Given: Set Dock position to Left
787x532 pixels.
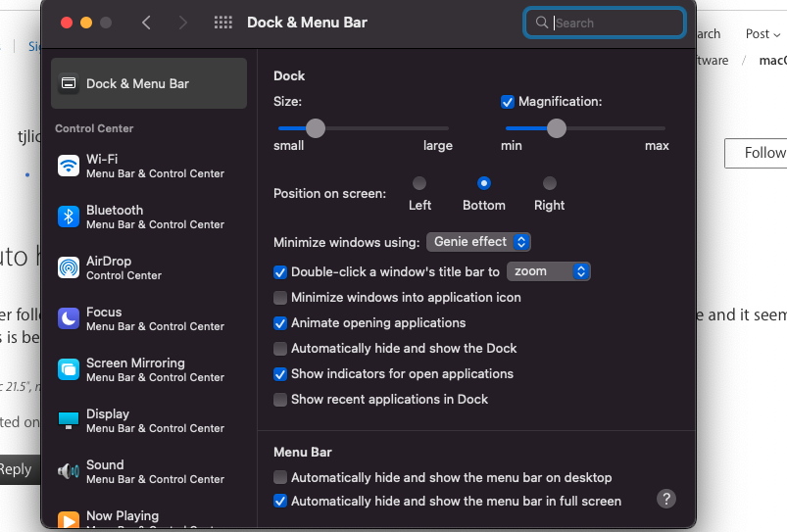Looking at the screenshot, I should [419, 183].
